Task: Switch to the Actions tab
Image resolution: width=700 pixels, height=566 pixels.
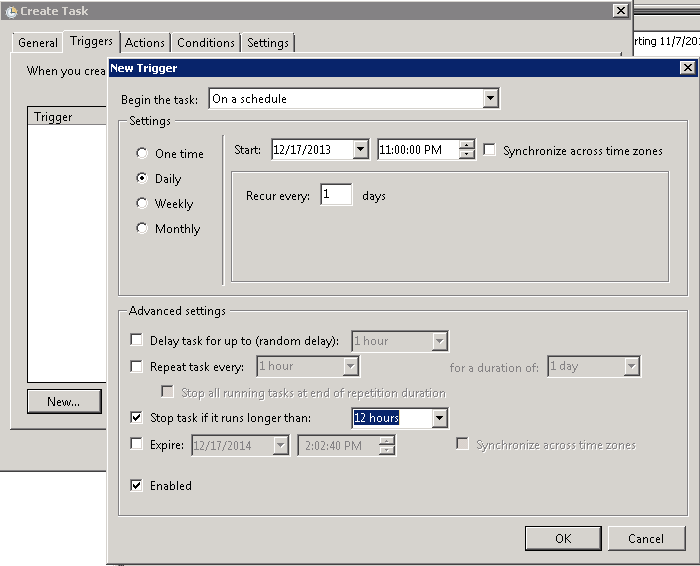Action: coord(145,43)
